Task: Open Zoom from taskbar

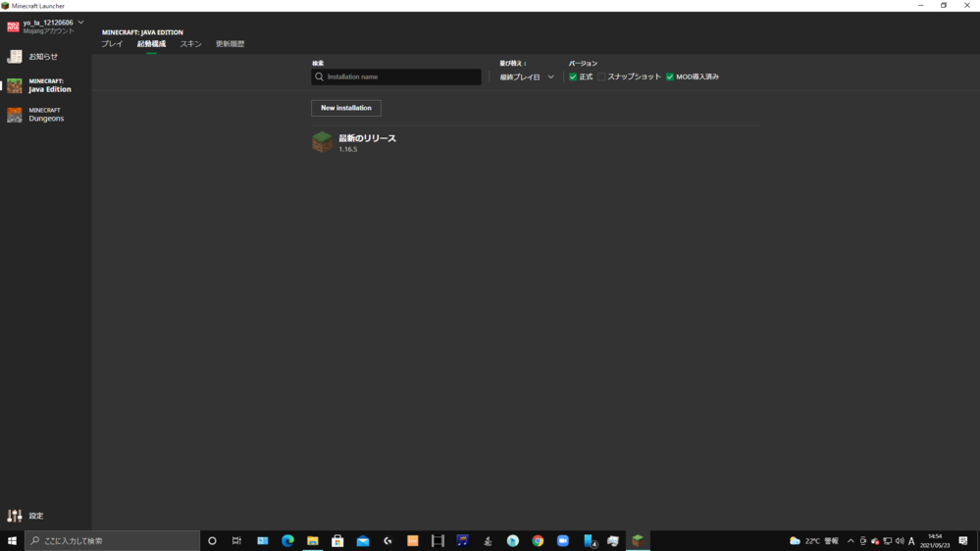Action: (562, 540)
